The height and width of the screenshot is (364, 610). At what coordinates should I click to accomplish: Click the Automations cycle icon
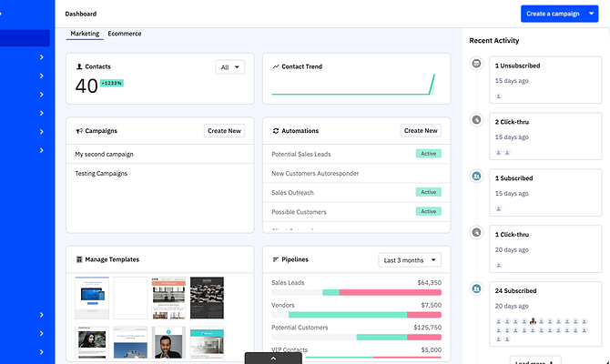tap(276, 131)
